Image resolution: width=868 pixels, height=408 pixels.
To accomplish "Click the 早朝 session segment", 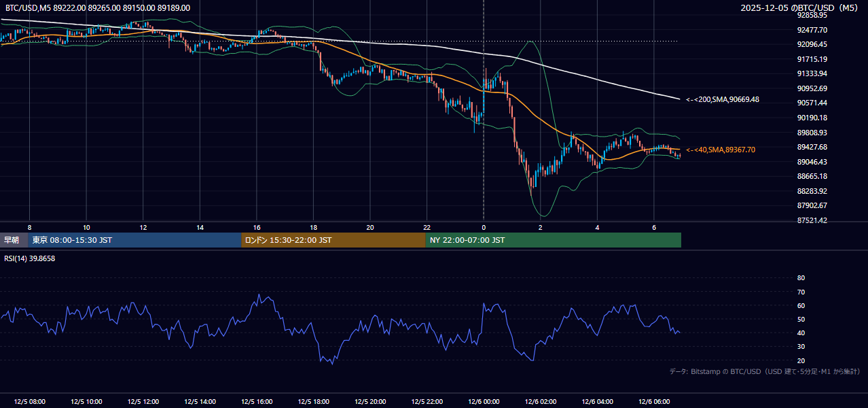I will pyautogui.click(x=14, y=240).
